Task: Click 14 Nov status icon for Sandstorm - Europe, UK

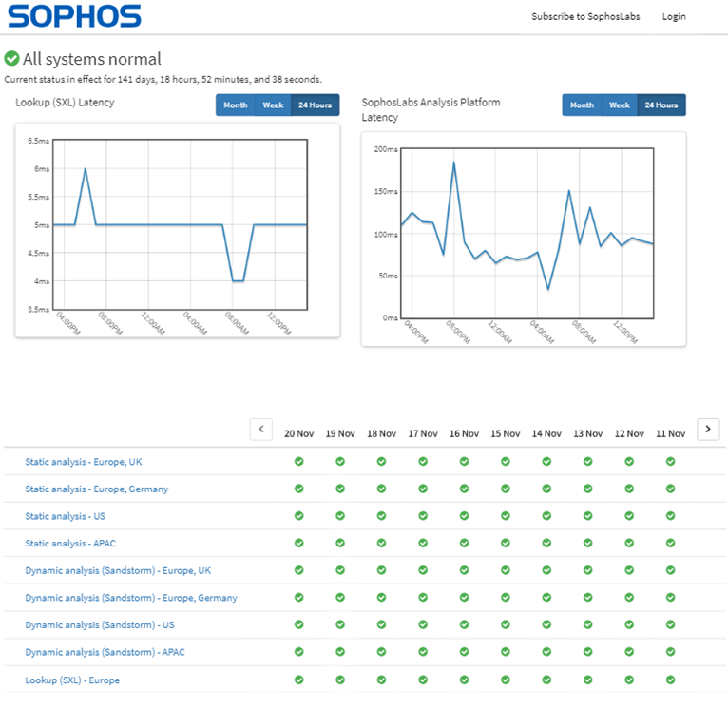Action: point(546,570)
